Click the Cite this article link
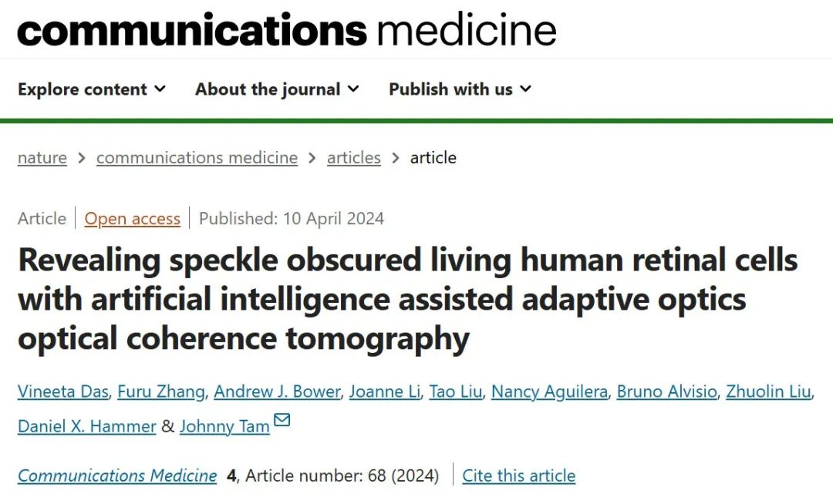 518,475
